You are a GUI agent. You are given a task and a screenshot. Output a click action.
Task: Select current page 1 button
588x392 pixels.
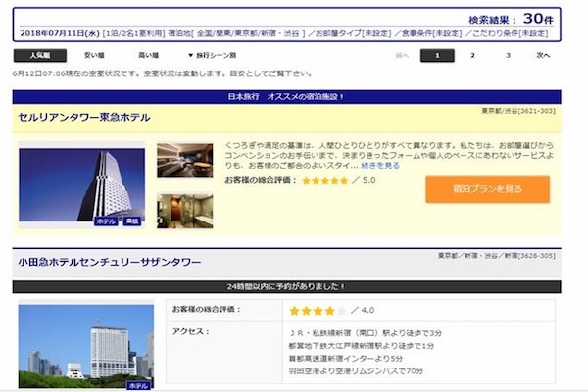pyautogui.click(x=437, y=56)
